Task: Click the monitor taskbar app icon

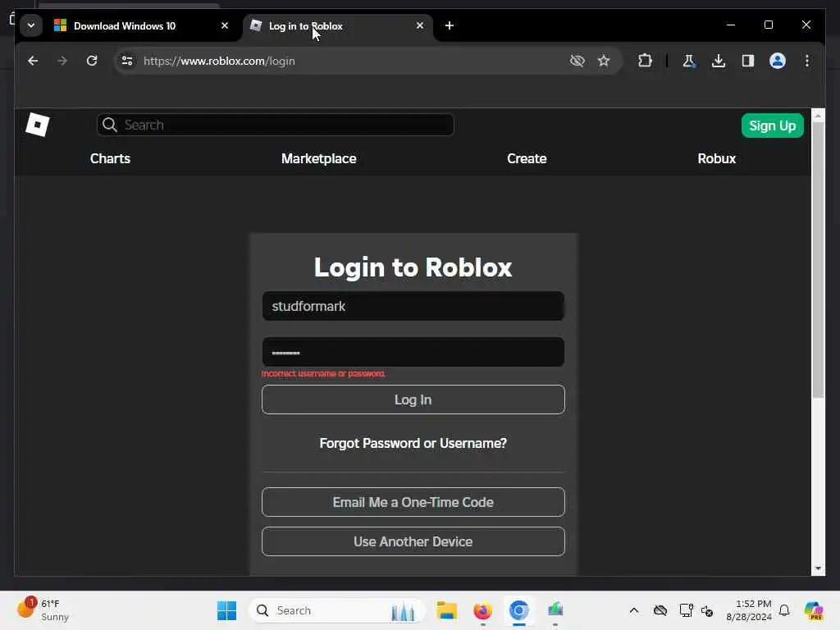Action: coord(555,610)
